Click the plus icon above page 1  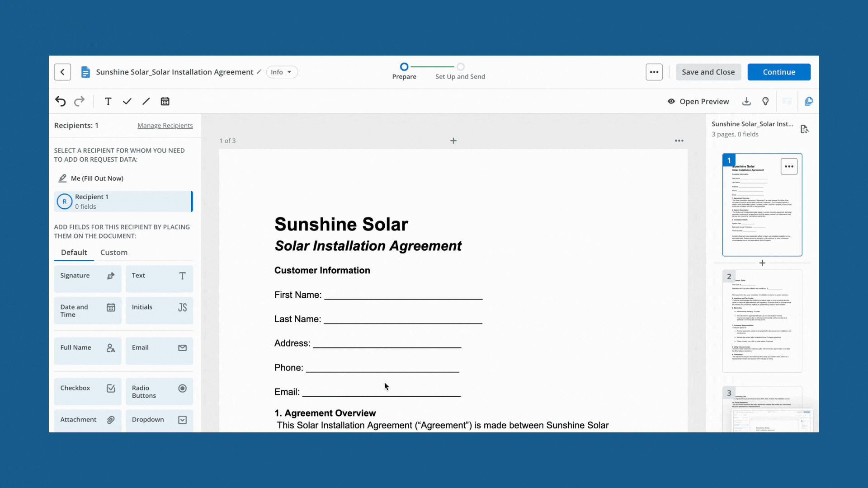453,141
